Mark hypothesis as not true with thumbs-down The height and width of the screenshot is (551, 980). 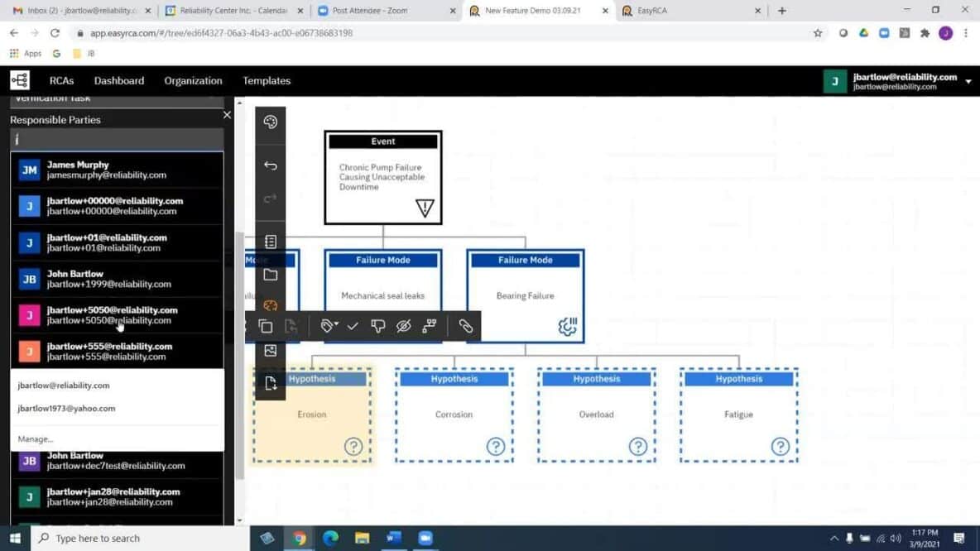click(x=377, y=325)
